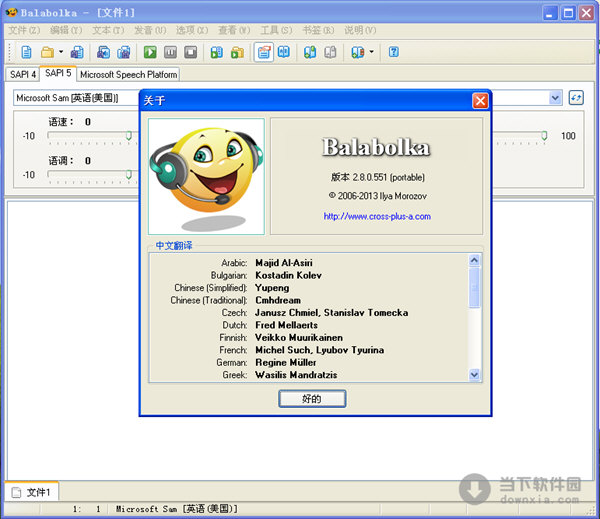Expand the arrow beside the open-folder icon
600x519 pixels.
click(61, 52)
